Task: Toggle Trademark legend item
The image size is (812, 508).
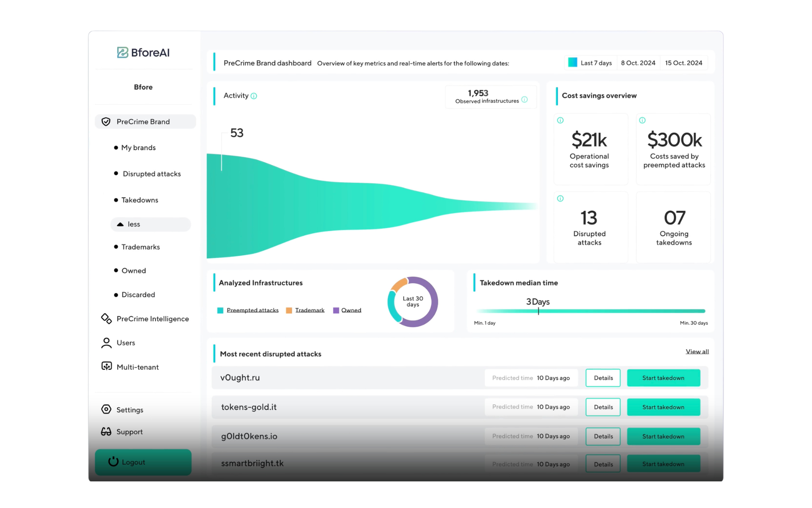Action: pos(310,310)
